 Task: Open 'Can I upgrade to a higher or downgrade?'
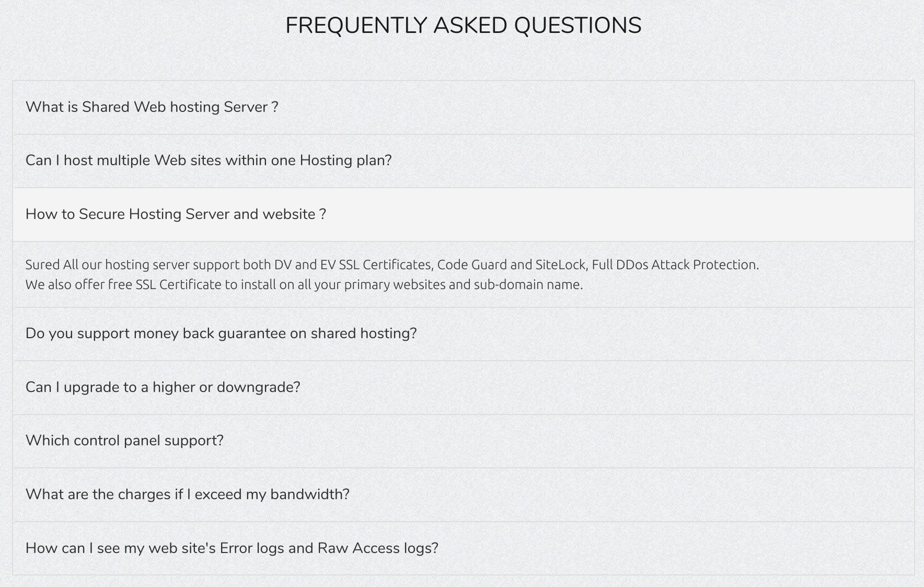pos(464,387)
